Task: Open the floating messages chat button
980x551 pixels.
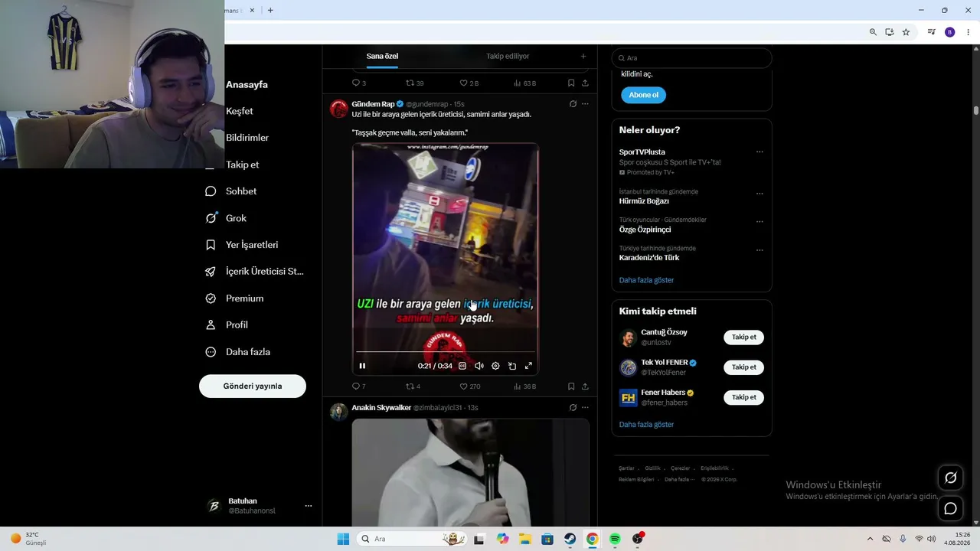Action: (x=950, y=508)
